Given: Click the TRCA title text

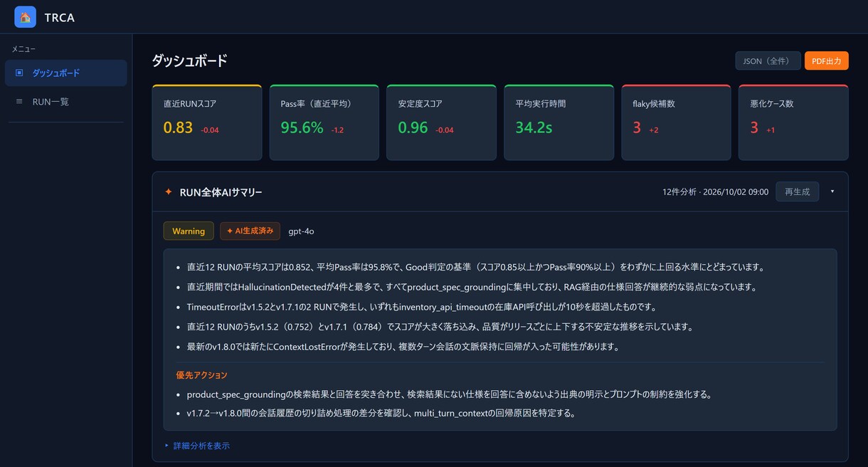Looking at the screenshot, I should pos(59,17).
